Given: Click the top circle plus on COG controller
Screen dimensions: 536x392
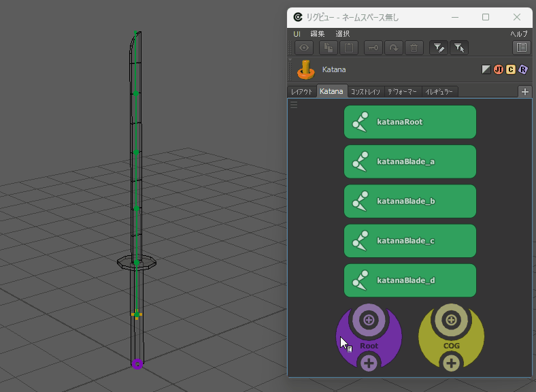Looking at the screenshot, I should tap(451, 320).
